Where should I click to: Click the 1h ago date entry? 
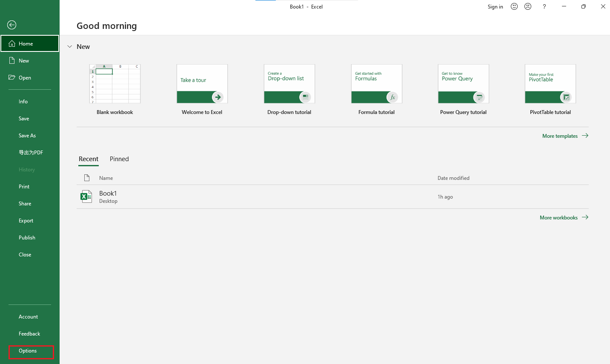pyautogui.click(x=445, y=197)
